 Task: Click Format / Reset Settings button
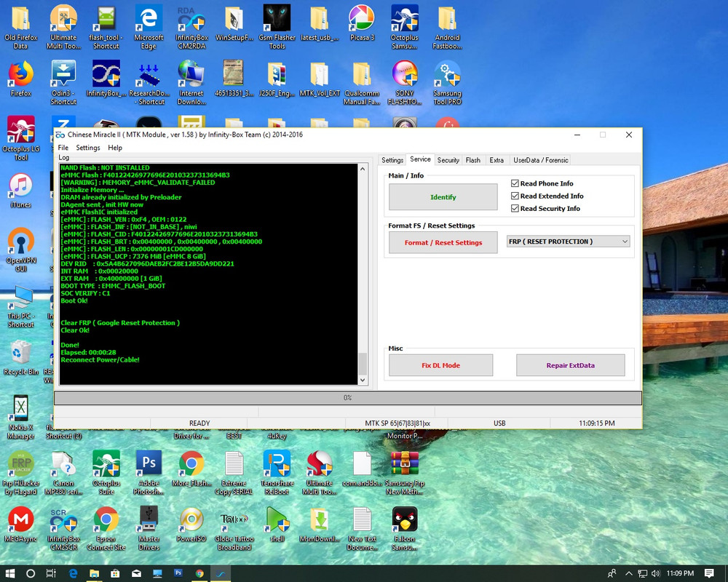(443, 242)
